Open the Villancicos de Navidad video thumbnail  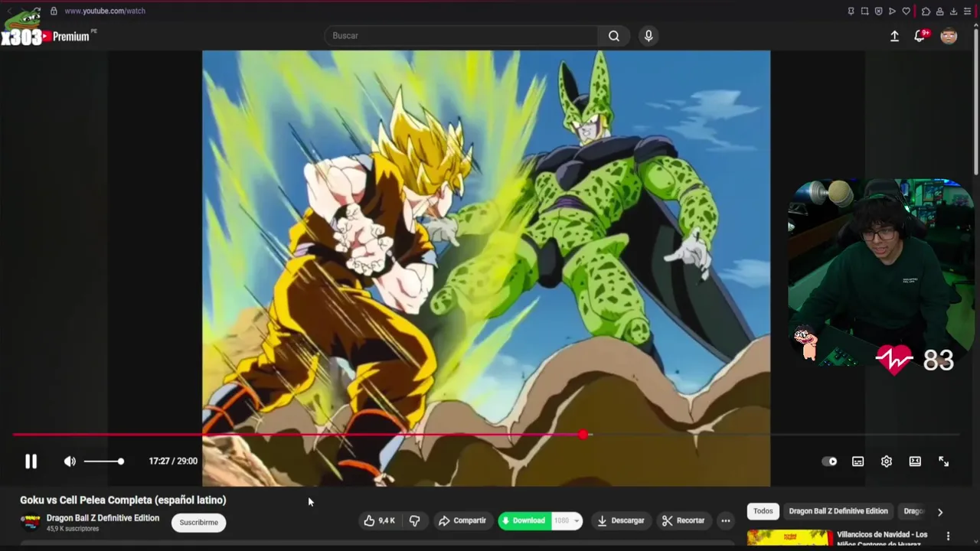tap(790, 538)
